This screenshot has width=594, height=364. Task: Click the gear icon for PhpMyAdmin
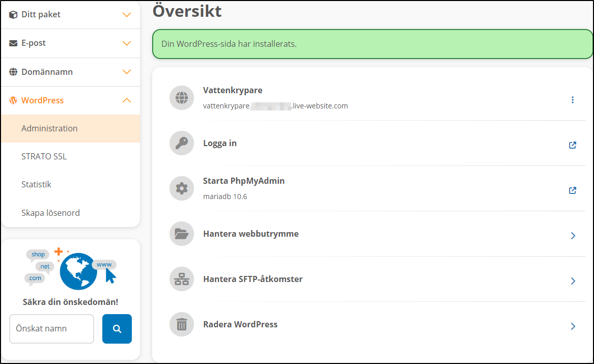click(x=182, y=188)
